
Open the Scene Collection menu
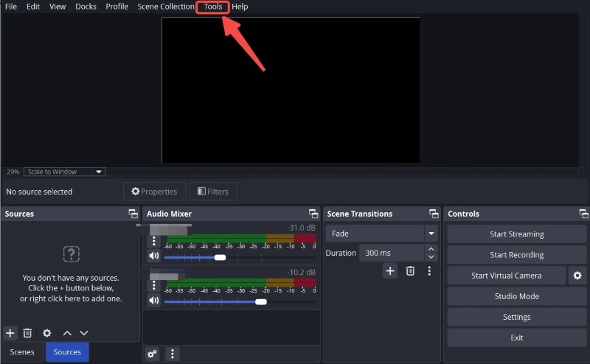165,7
